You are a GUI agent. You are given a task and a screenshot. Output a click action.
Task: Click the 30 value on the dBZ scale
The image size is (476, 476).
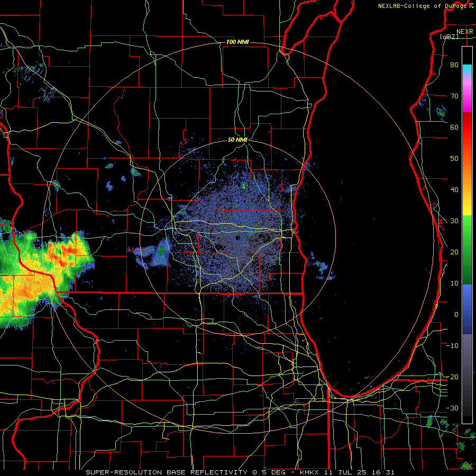click(x=454, y=221)
